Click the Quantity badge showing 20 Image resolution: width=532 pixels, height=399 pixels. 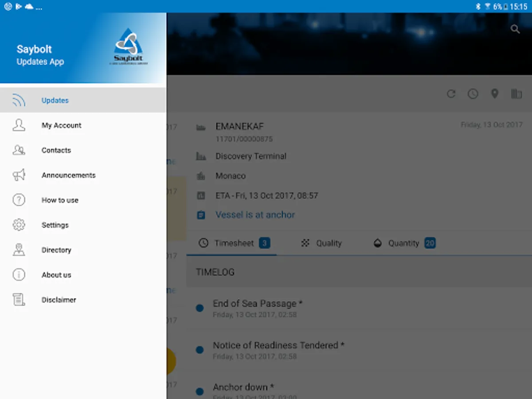coord(430,243)
